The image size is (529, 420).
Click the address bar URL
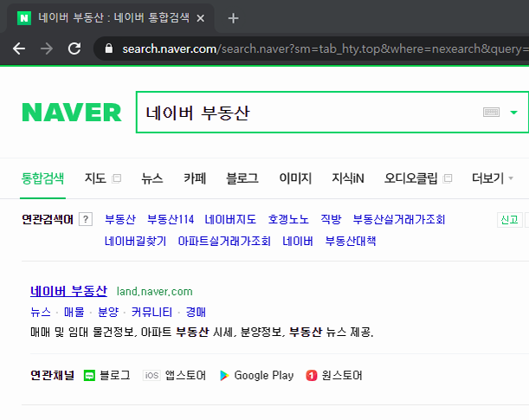325,48
